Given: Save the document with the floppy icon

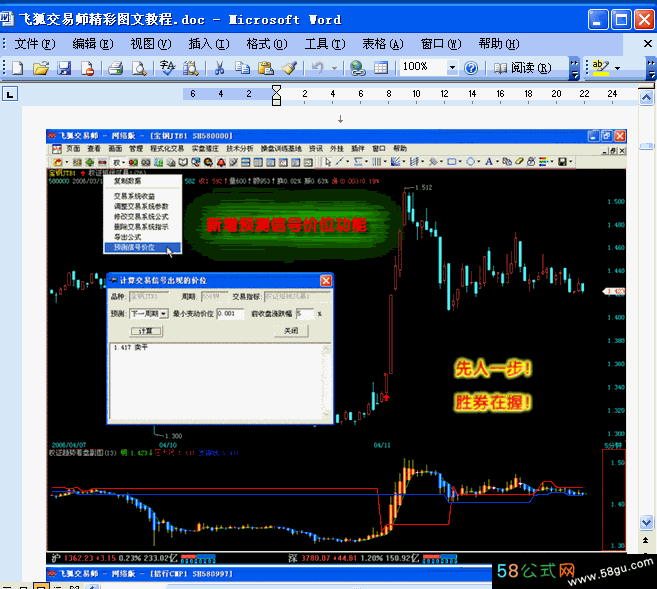Looking at the screenshot, I should click(65, 68).
